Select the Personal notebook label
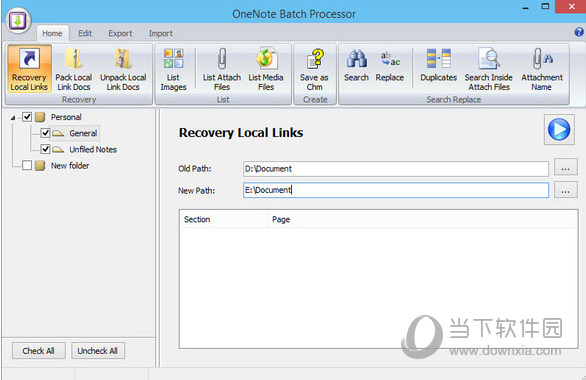Image resolution: width=586 pixels, height=380 pixels. point(66,117)
